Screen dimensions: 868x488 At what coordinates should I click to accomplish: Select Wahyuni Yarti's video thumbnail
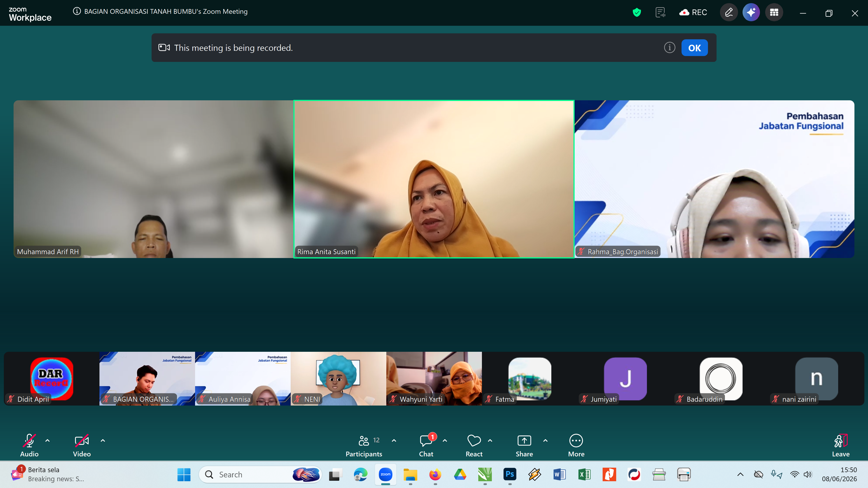tap(434, 379)
